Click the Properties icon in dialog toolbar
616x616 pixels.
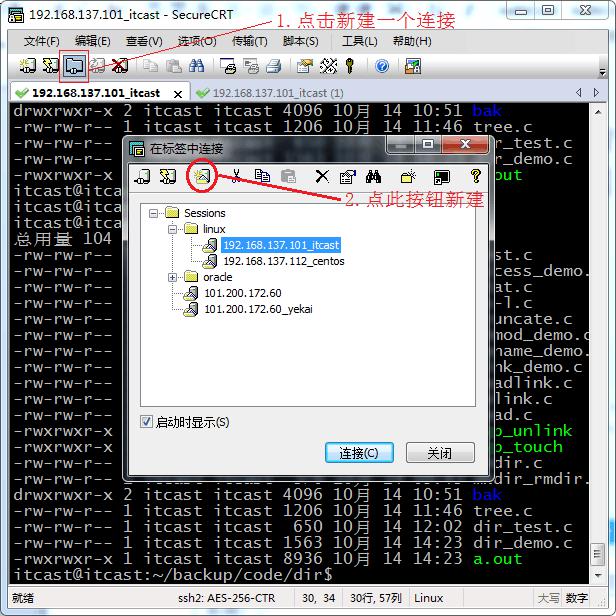348,176
